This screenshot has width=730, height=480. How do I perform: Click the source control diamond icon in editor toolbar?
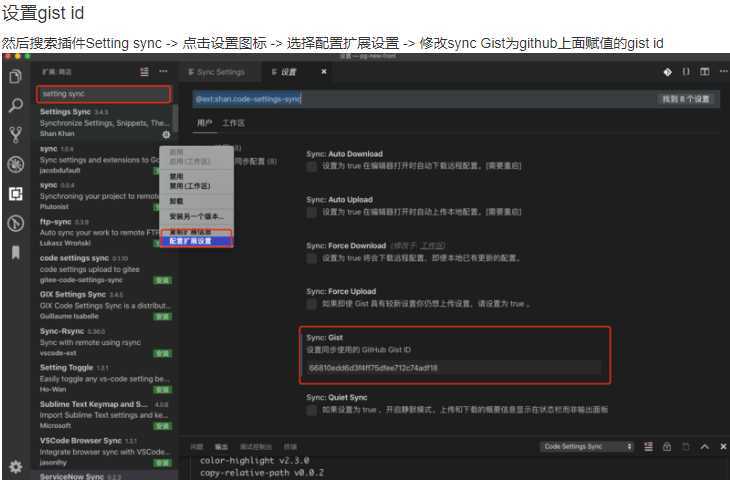[x=667, y=72]
